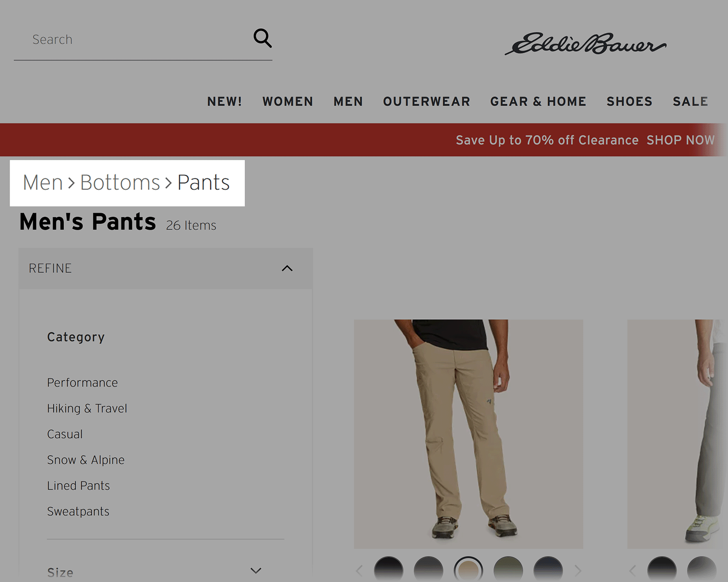The width and height of the screenshot is (728, 582).
Task: Open the MEN navigation menu
Action: point(348,101)
